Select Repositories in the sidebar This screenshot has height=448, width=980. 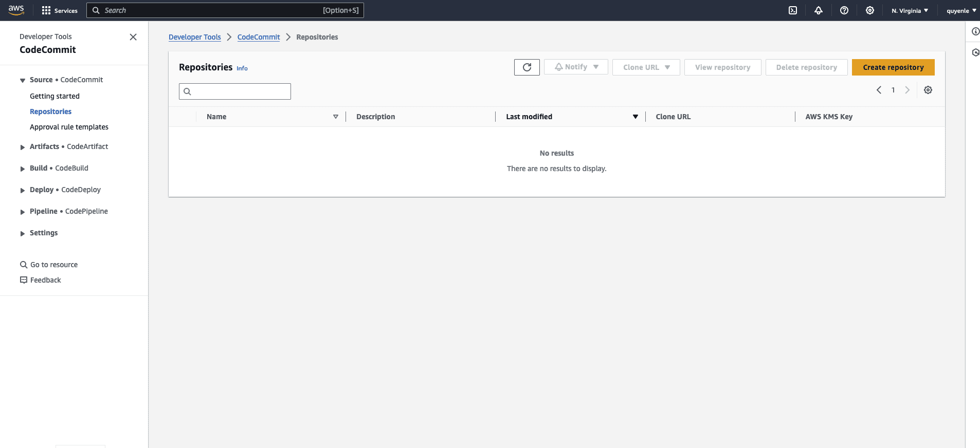coord(50,111)
